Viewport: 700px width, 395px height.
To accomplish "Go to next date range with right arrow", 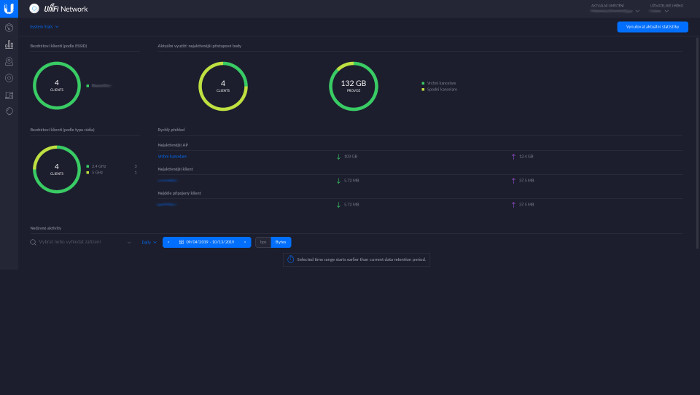I will (x=245, y=242).
